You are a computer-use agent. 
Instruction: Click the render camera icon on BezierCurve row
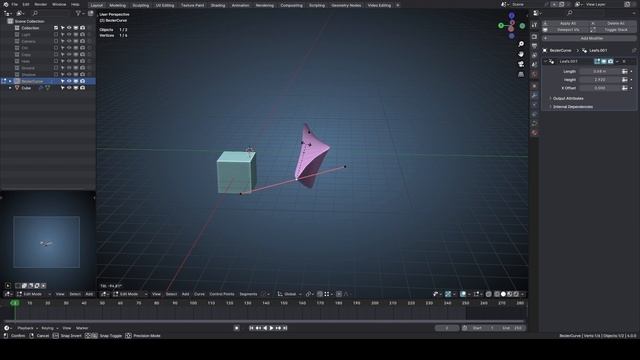(x=82, y=81)
